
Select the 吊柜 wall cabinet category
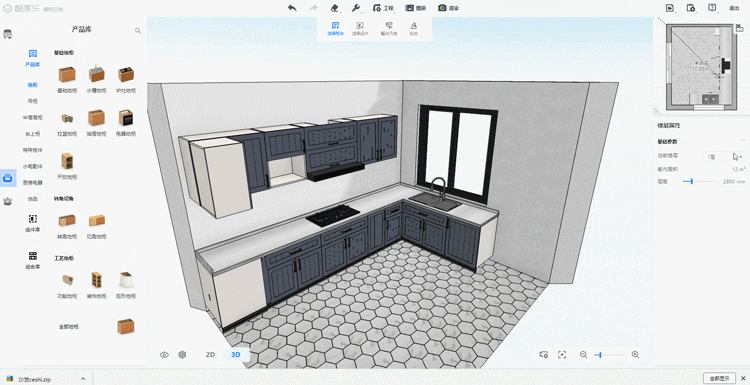(33, 101)
